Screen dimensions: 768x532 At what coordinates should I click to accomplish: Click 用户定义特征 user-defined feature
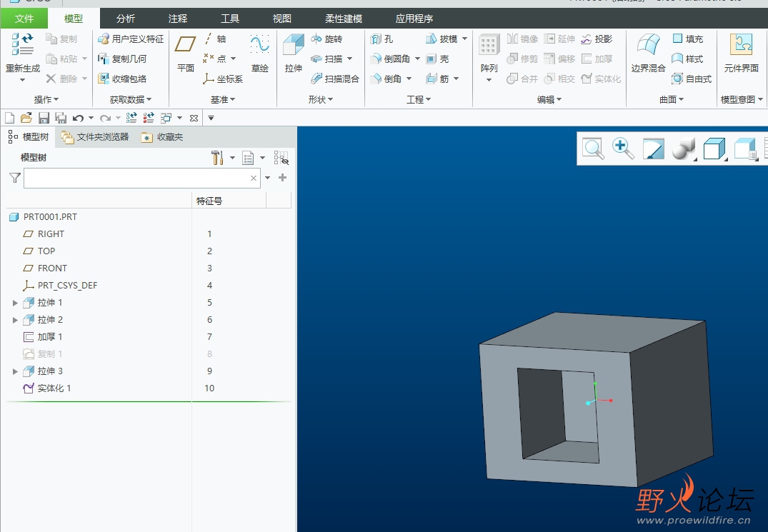pos(131,39)
